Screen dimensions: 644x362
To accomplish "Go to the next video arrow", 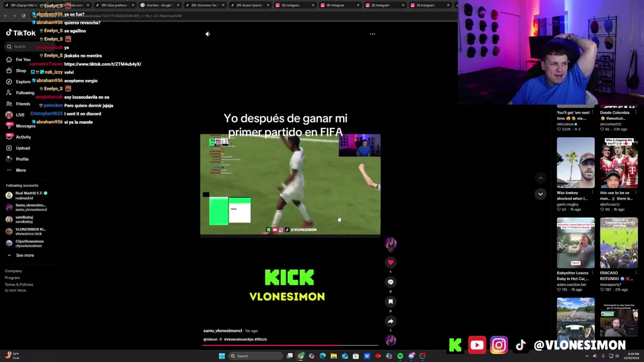I will 540,194.
